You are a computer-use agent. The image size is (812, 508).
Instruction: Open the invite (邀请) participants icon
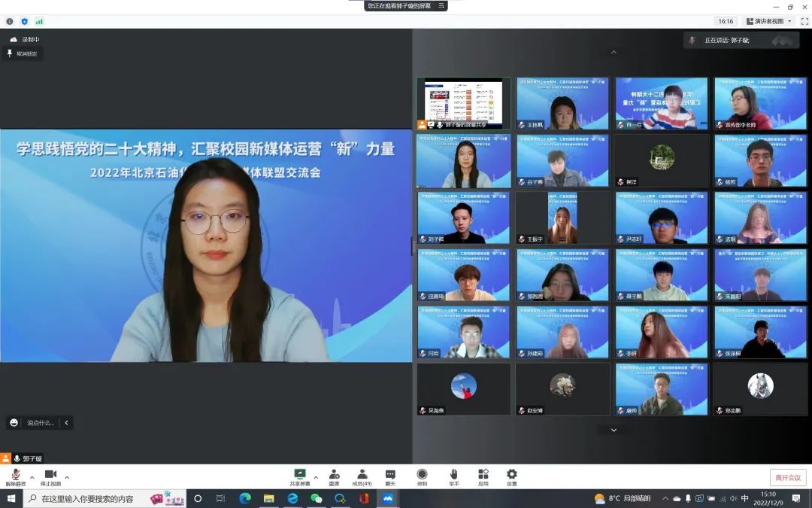pyautogui.click(x=334, y=474)
